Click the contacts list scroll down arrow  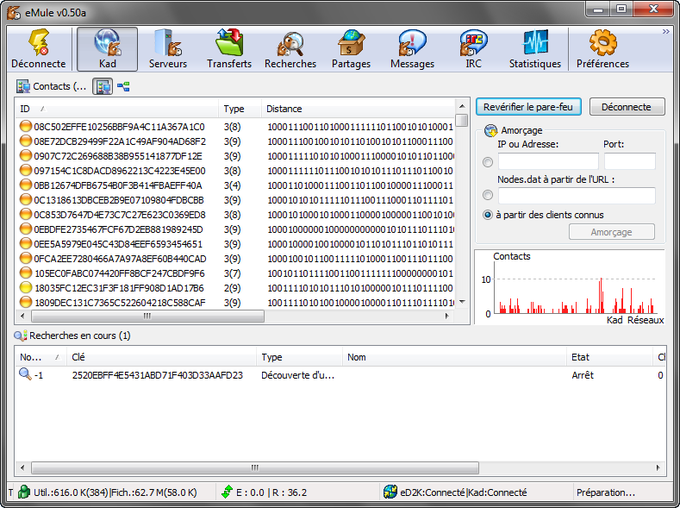pyautogui.click(x=462, y=302)
